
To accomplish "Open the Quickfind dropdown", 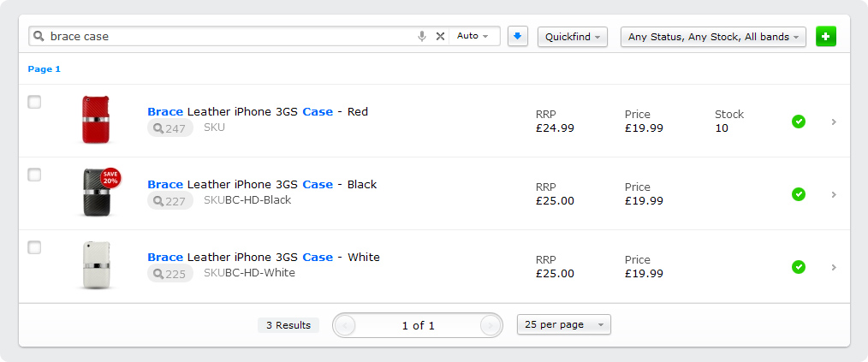I will [573, 37].
